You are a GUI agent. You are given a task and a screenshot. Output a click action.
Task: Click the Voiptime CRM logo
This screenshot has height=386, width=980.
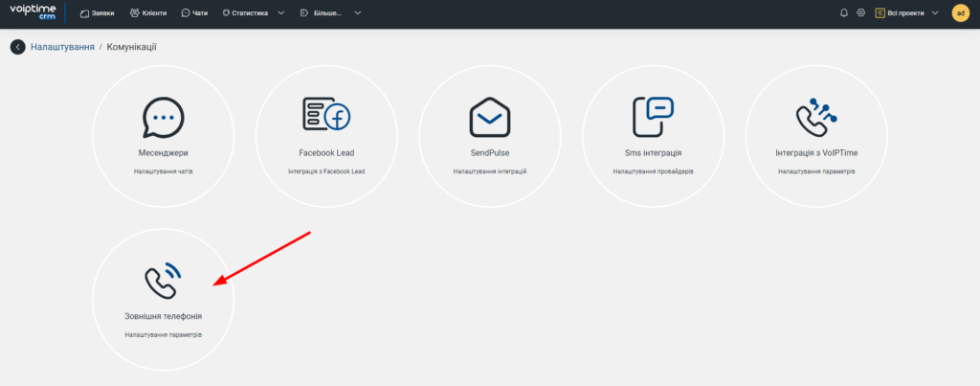tap(33, 13)
